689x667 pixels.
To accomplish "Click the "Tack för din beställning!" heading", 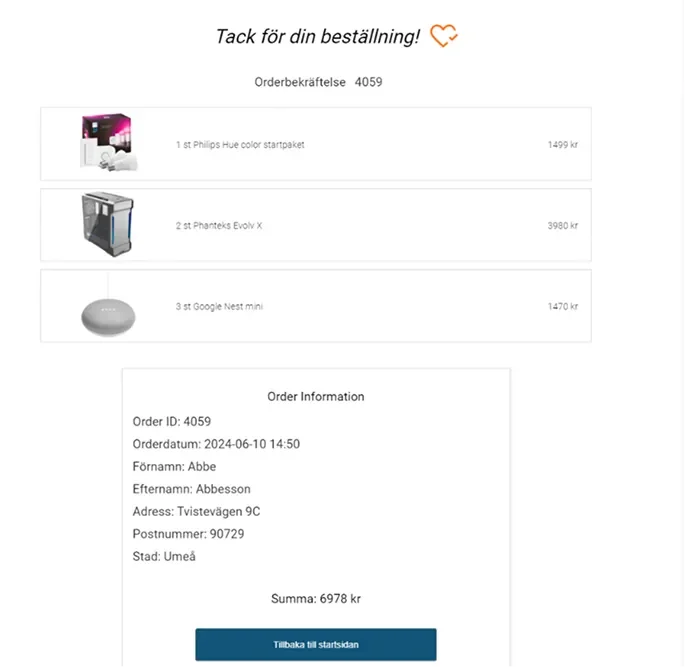I will [318, 37].
